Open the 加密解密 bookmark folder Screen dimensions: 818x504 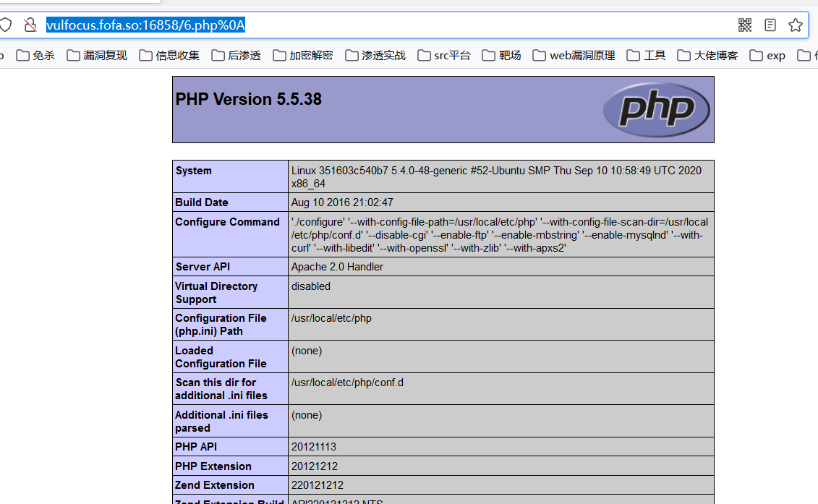(303, 55)
